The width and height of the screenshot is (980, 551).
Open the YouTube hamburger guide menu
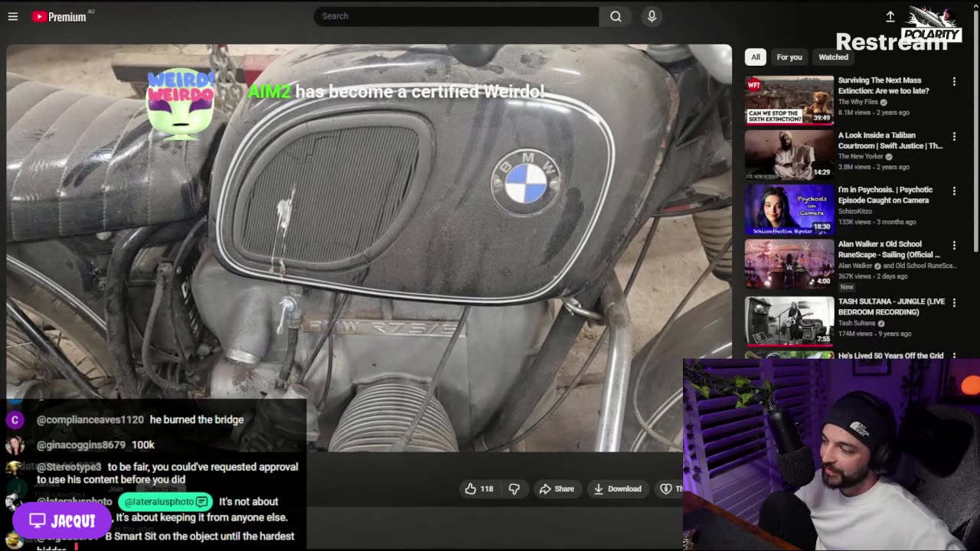13,16
